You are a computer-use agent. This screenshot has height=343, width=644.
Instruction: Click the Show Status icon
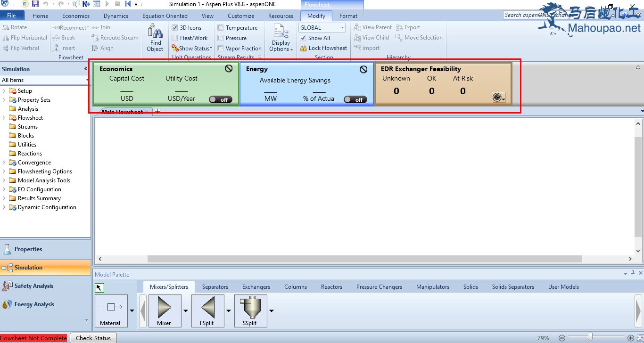(x=175, y=48)
